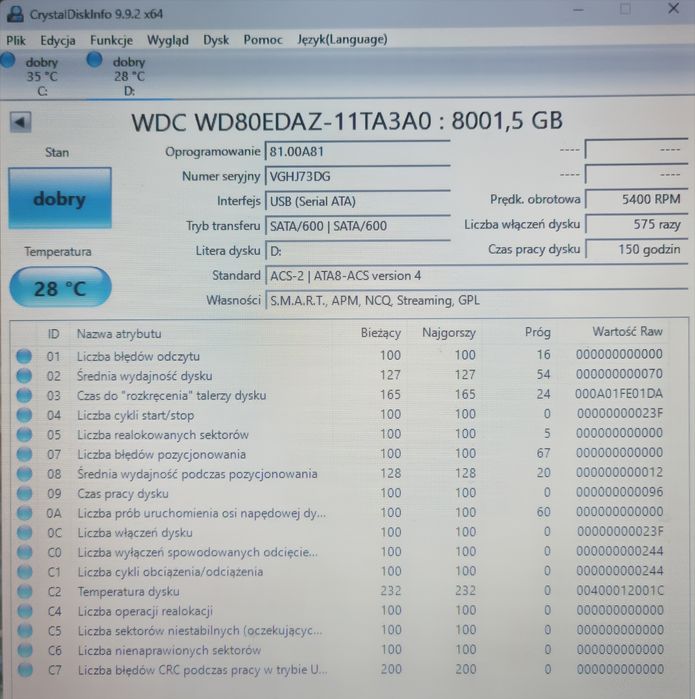
Task: Open the Język(Language) menu
Action: (x=342, y=40)
